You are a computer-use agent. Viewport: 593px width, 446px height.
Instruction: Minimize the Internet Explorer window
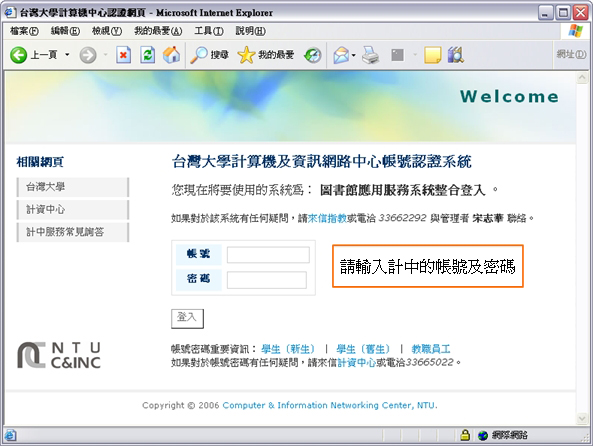point(545,13)
